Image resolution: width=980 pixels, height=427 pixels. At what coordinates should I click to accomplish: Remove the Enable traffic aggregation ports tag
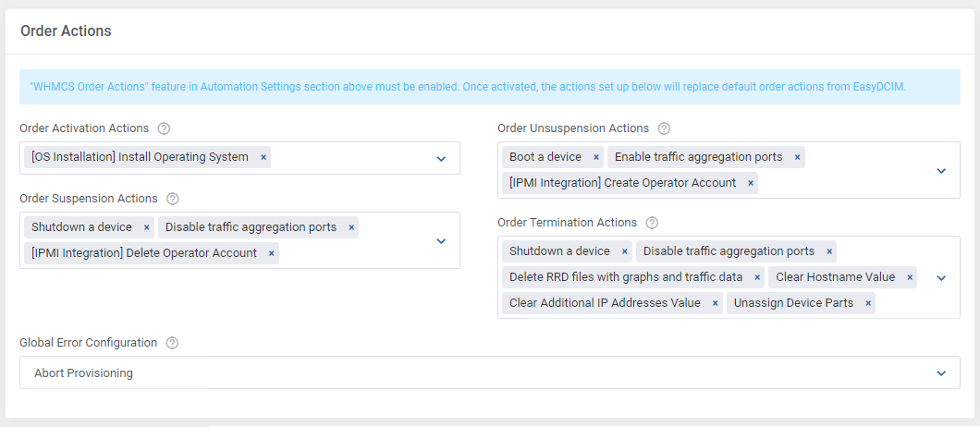pos(797,157)
